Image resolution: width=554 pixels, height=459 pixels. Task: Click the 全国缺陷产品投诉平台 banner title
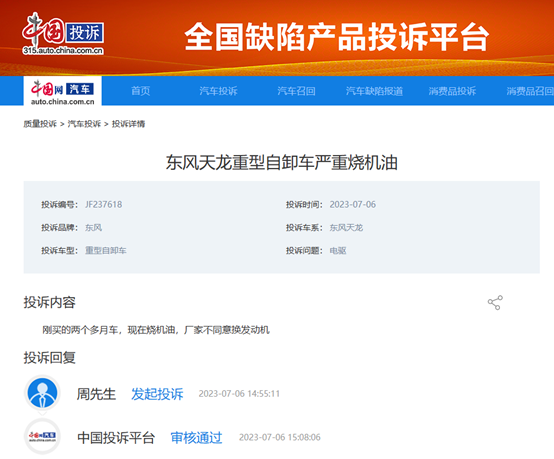point(337,37)
